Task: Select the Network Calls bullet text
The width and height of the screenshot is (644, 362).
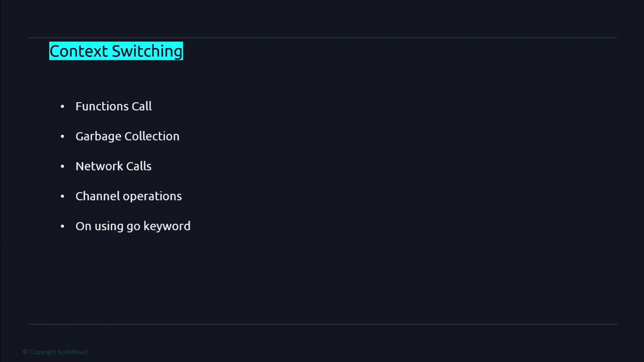Action: 113,166
